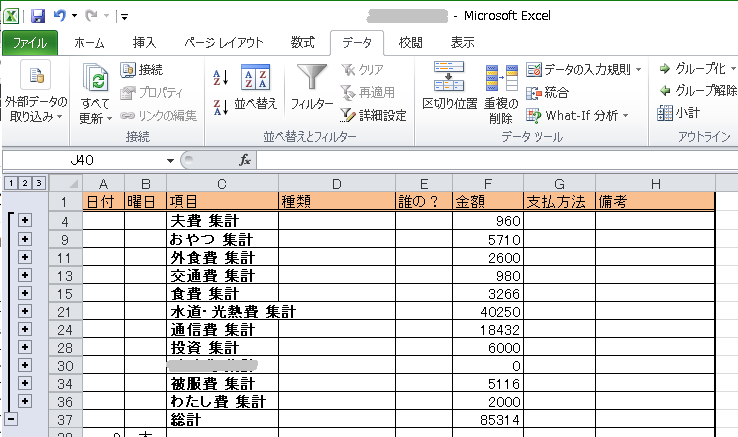Click the Redo arrow icon

[91, 16]
